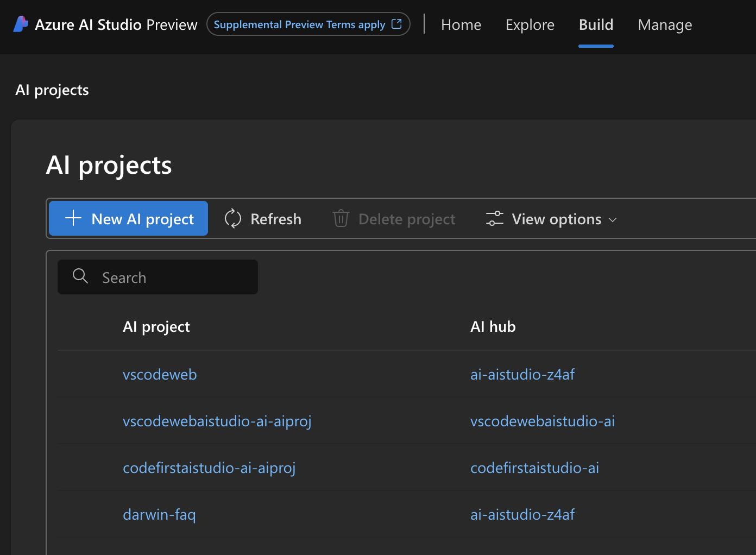Click the AI projects breadcrumb text
The width and height of the screenshot is (756, 555).
[52, 90]
